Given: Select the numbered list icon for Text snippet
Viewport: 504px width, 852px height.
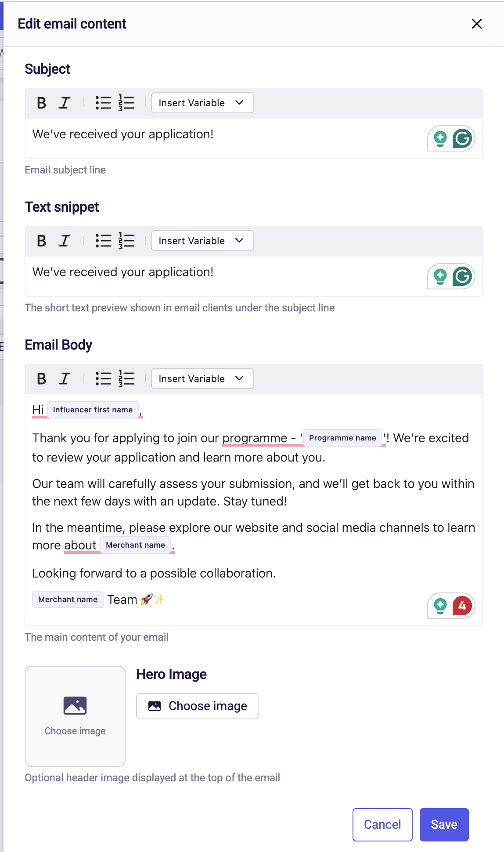Looking at the screenshot, I should [x=126, y=241].
